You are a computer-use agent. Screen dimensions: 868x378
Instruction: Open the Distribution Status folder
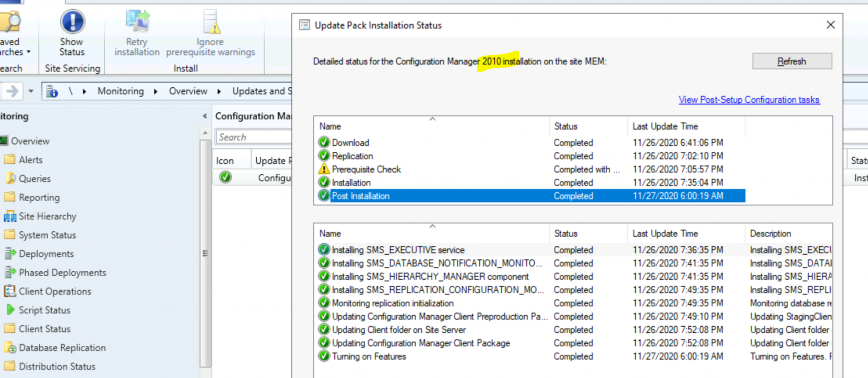57,367
